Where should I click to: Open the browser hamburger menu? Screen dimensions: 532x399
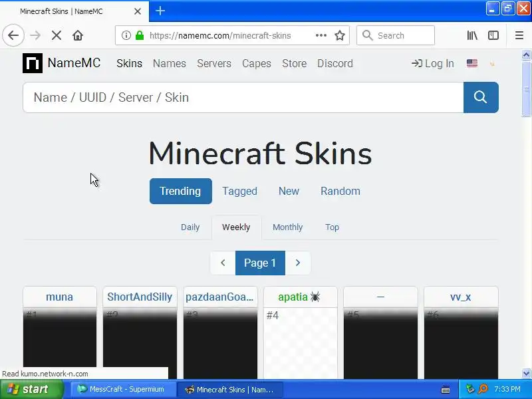coord(519,35)
